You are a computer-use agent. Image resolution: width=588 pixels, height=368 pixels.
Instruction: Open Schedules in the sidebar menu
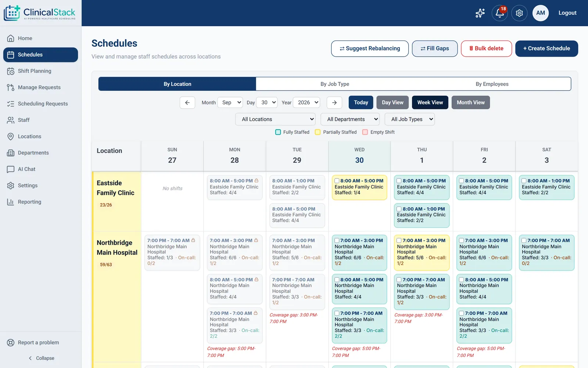[x=40, y=55]
